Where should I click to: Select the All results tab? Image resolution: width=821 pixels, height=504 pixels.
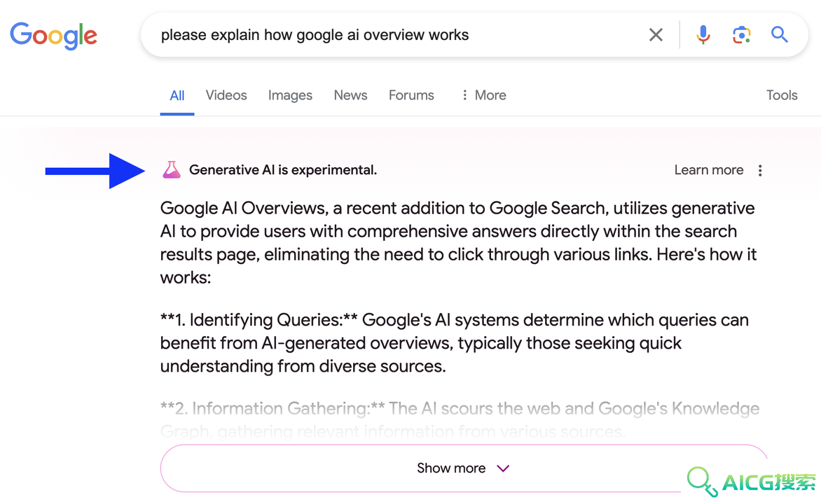coord(177,96)
